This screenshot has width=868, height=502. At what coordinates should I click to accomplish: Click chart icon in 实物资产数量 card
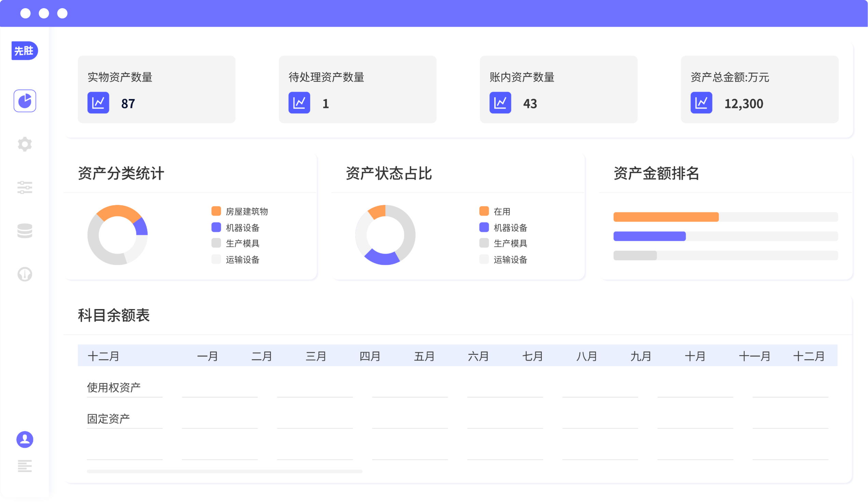(x=98, y=102)
